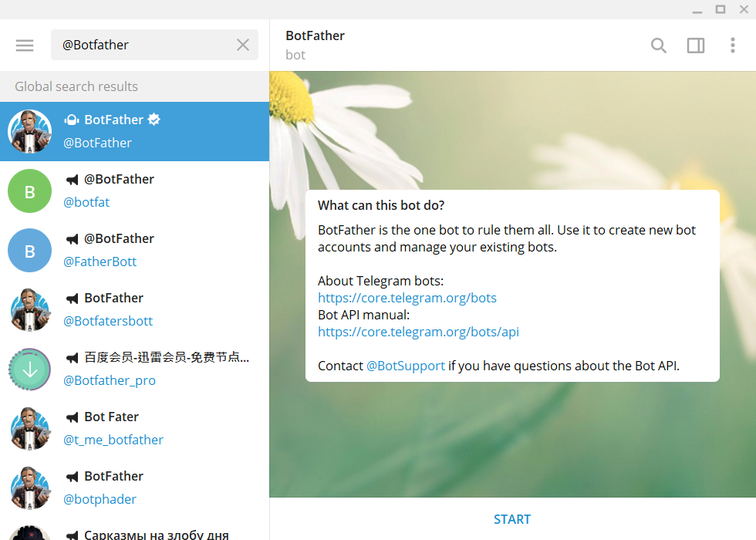Click 'bot' status under BotFather title

[295, 55]
